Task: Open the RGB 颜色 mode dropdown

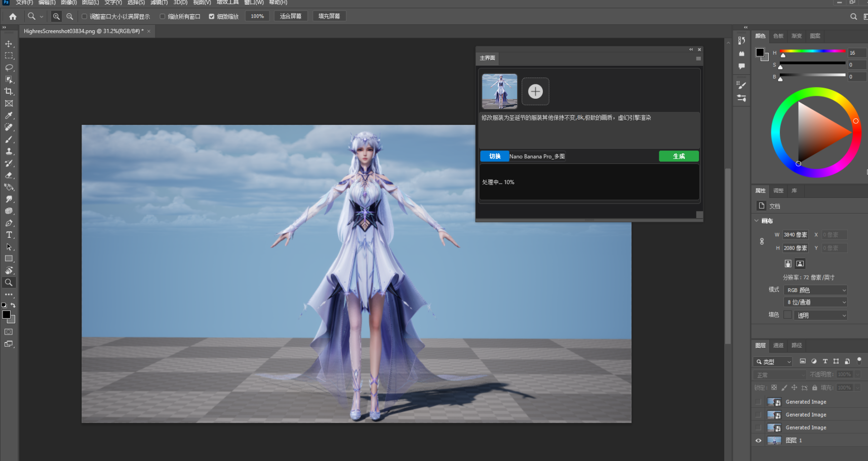Action: tap(815, 290)
